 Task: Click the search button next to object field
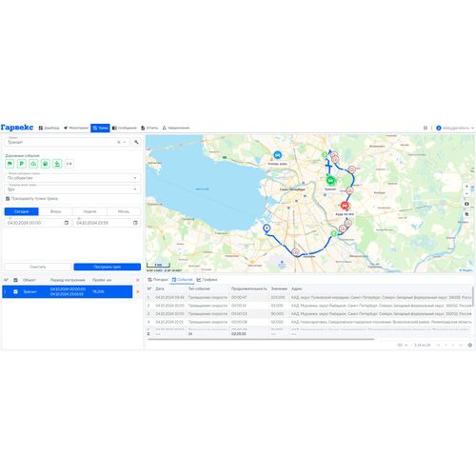coord(136,142)
